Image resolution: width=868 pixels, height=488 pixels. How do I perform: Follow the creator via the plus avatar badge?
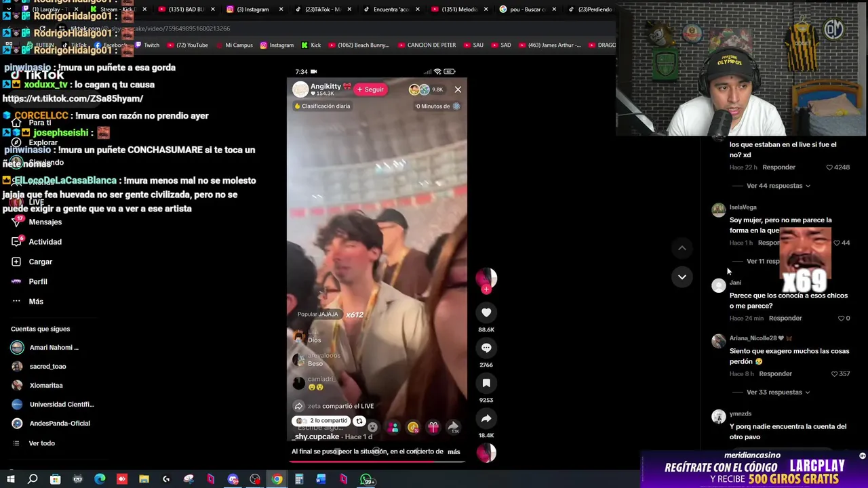[x=486, y=289]
